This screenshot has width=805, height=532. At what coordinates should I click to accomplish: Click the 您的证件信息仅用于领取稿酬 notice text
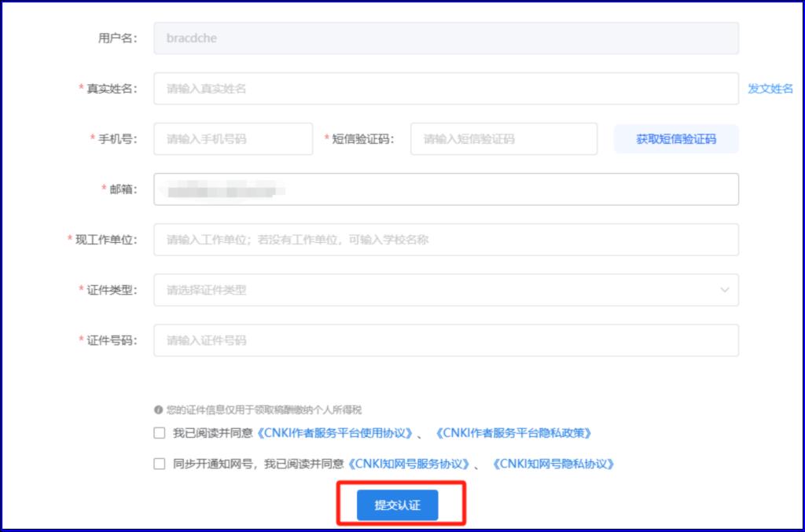pyautogui.click(x=263, y=410)
